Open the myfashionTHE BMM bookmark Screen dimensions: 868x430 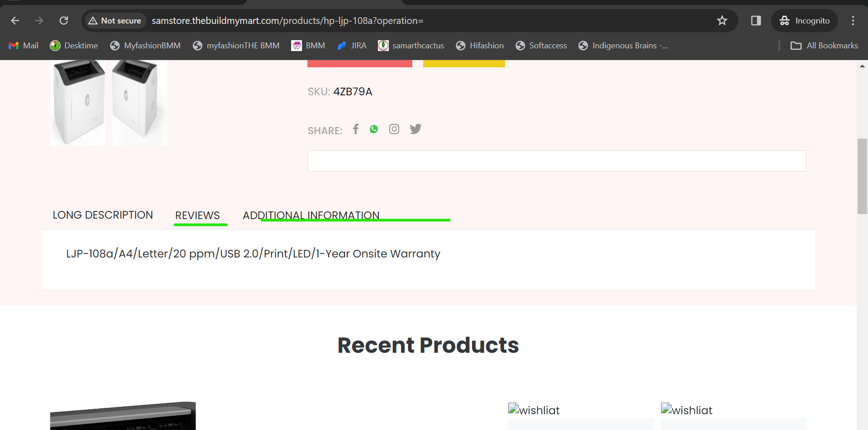[x=236, y=46]
